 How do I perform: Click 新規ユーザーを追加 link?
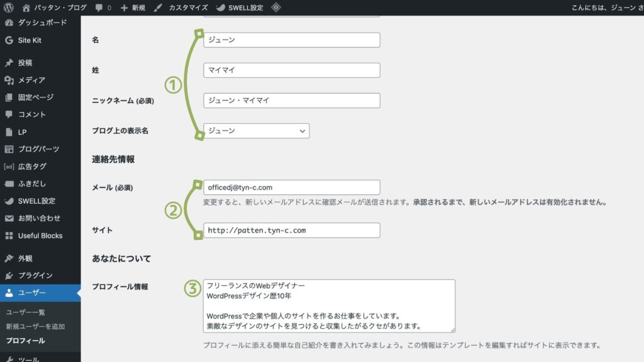tap(35, 326)
